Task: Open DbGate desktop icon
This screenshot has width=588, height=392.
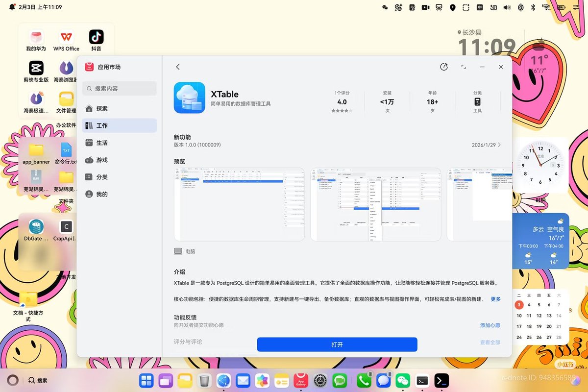Action: 36,230
